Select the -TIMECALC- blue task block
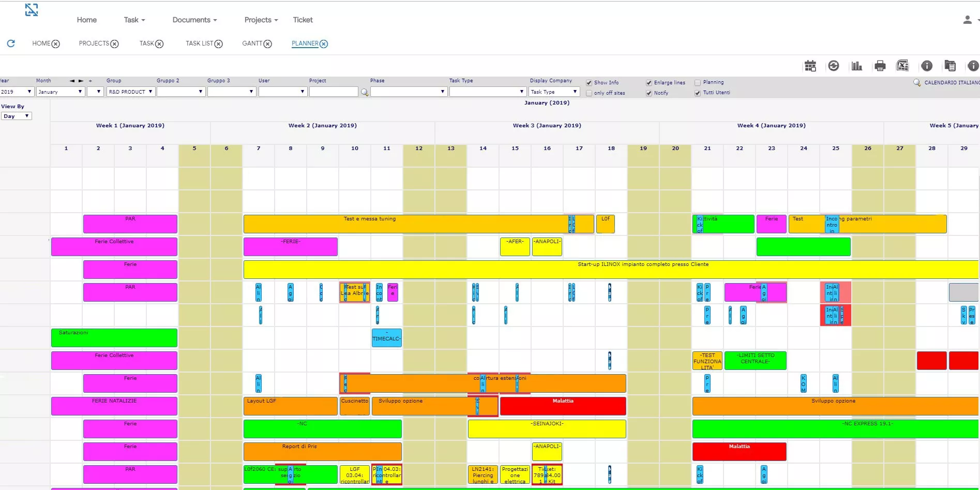 (387, 338)
